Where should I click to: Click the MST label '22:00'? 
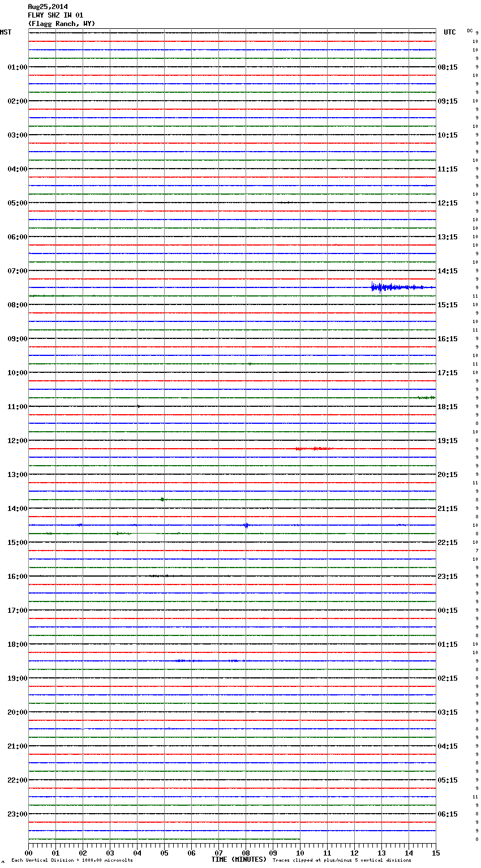pos(18,780)
